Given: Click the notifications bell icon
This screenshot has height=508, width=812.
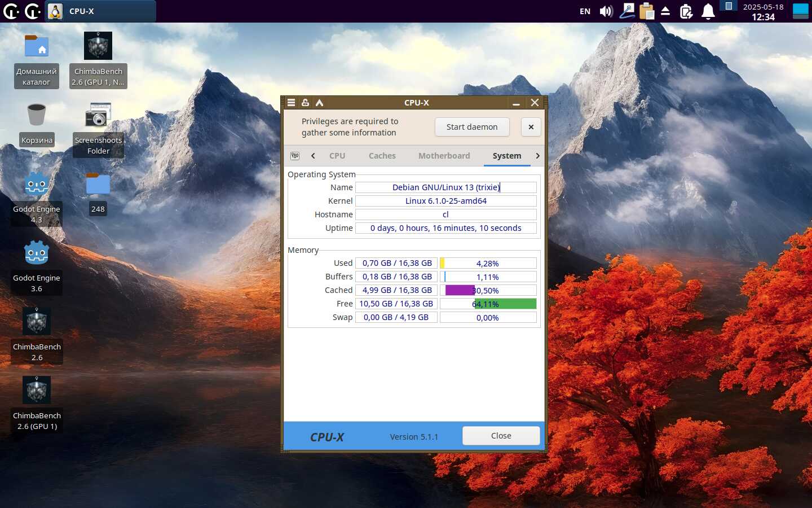Looking at the screenshot, I should pos(708,11).
